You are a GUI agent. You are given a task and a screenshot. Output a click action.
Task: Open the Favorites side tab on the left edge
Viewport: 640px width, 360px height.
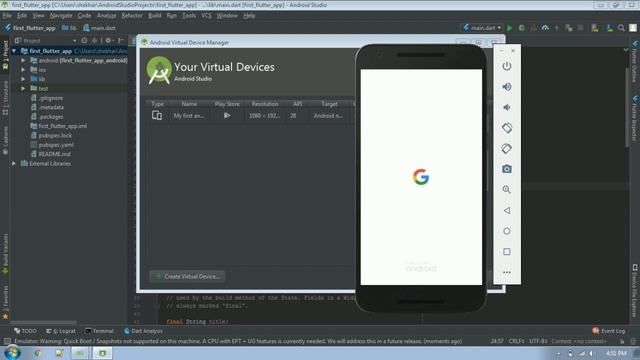[5, 301]
